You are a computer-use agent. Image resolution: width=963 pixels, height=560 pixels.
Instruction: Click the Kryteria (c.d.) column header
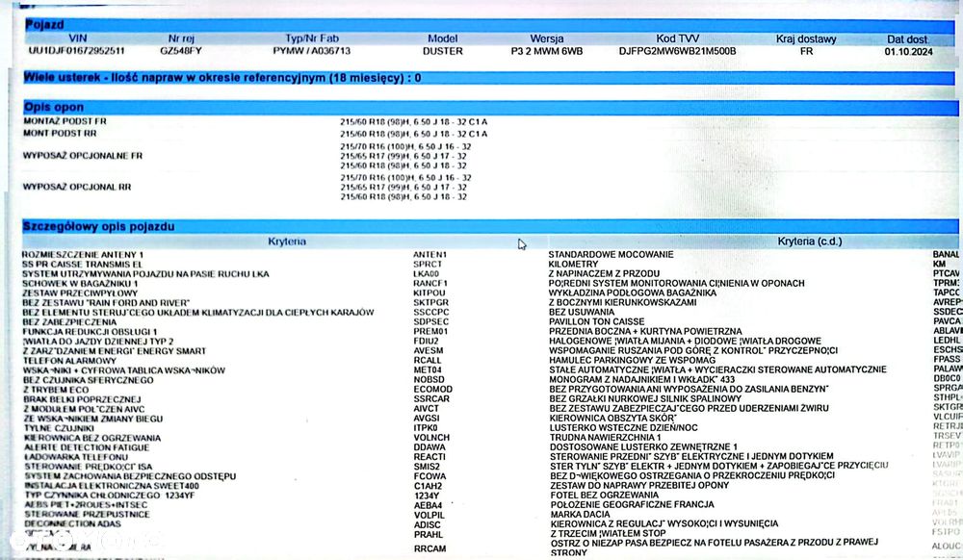pos(809,242)
